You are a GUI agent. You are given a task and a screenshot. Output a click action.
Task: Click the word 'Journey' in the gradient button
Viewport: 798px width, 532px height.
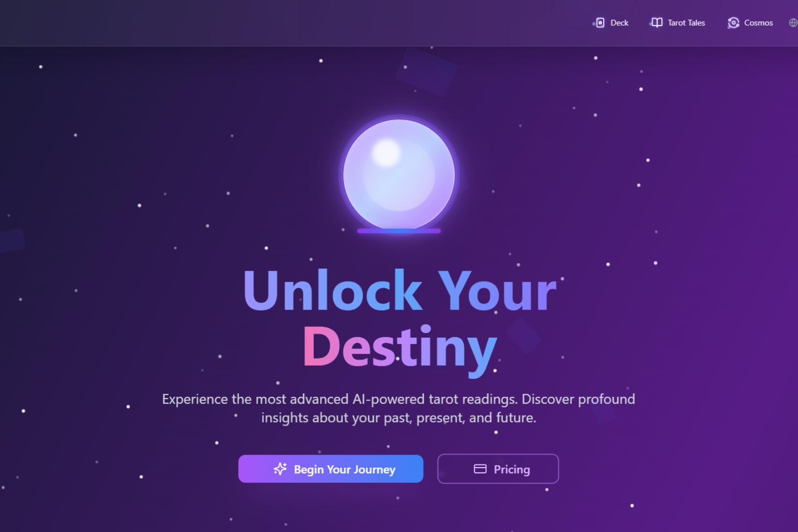(375, 470)
